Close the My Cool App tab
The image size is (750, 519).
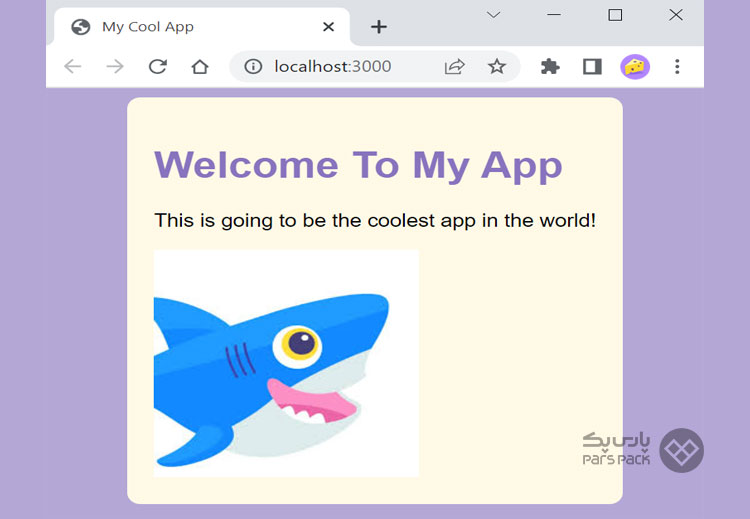coord(328,27)
